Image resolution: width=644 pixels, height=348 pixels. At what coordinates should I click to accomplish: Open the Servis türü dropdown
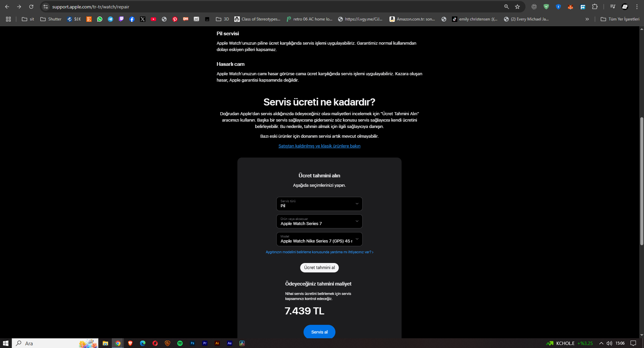click(319, 204)
